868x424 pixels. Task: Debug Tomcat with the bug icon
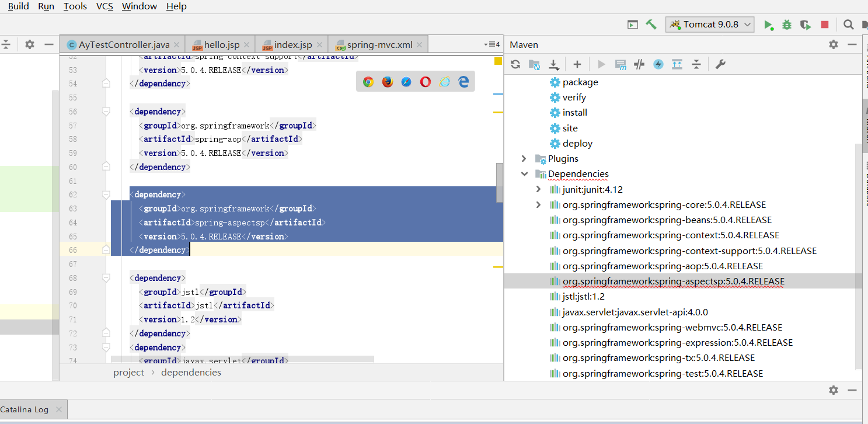point(787,25)
